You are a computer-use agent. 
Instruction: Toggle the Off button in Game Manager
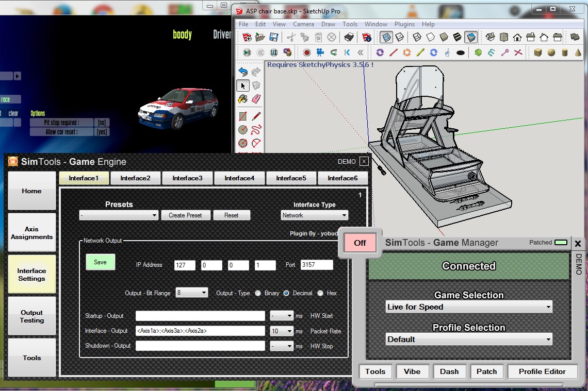pos(360,243)
